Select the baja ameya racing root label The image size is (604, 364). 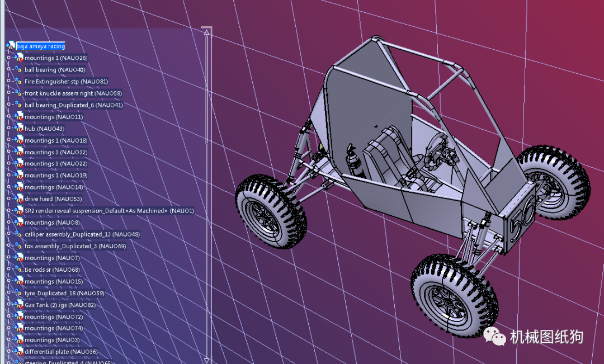tap(40, 46)
